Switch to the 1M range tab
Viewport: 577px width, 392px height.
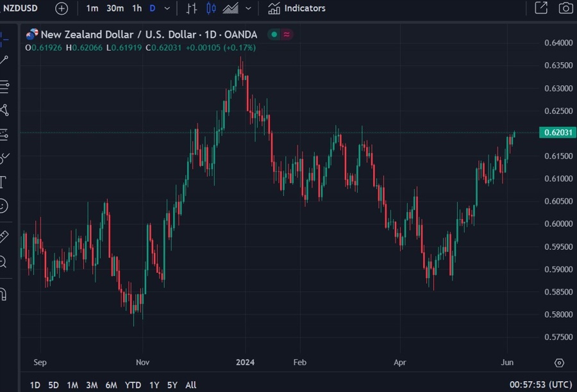coord(72,385)
